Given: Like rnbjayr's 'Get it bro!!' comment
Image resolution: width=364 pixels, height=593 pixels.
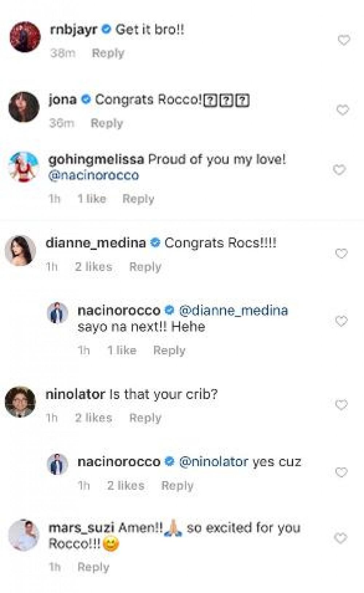Looking at the screenshot, I should pos(344,40).
